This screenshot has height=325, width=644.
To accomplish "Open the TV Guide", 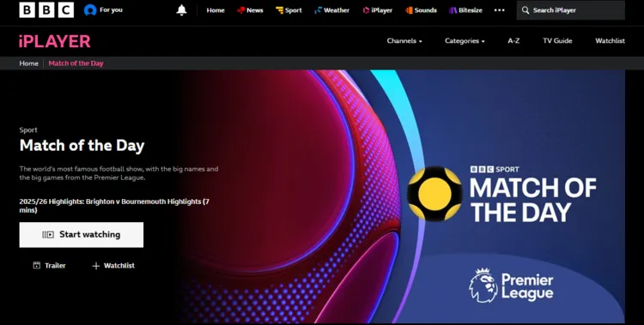I will coord(557,40).
